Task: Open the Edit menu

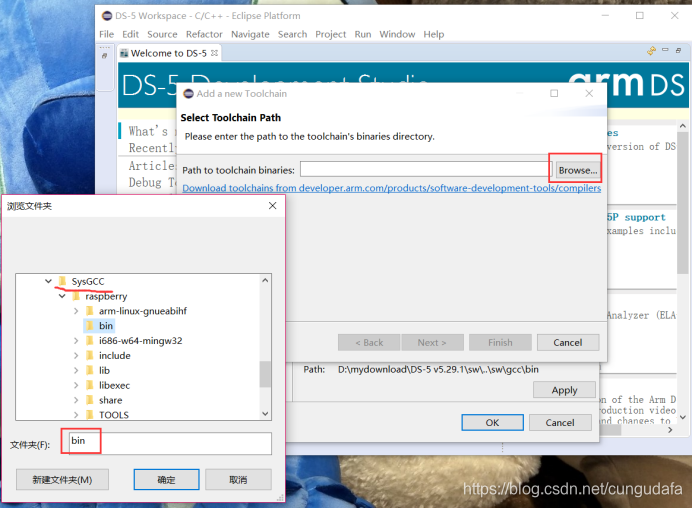Action: pyautogui.click(x=130, y=34)
